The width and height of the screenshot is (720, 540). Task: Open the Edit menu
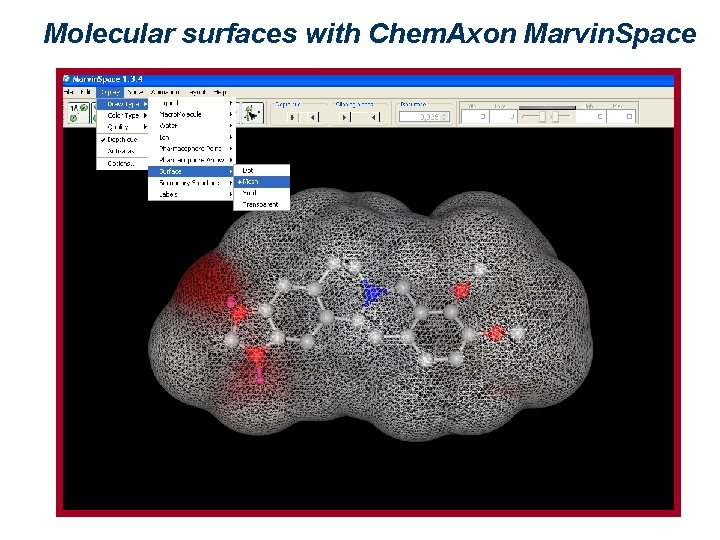click(x=85, y=92)
